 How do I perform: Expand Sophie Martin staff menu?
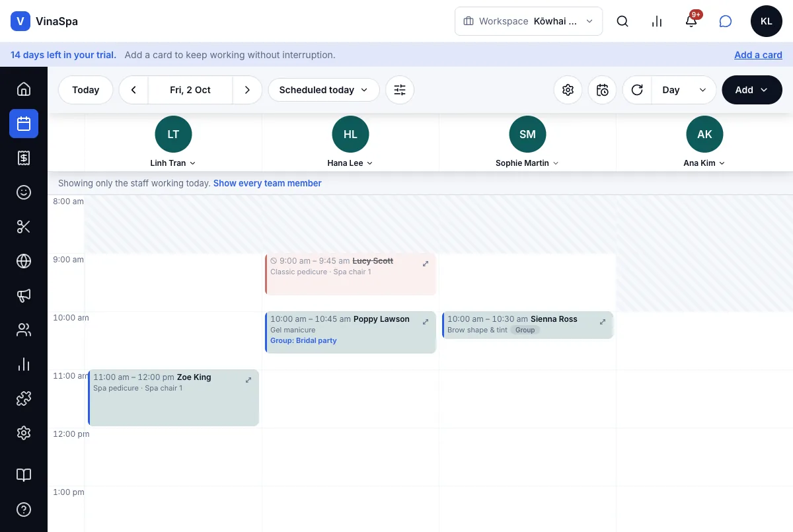point(527,163)
